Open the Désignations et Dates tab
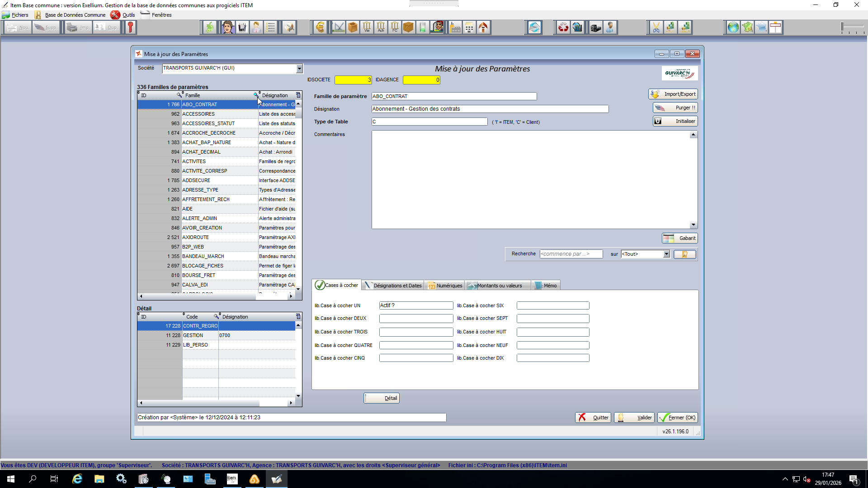Image resolution: width=868 pixels, height=488 pixels. click(393, 286)
